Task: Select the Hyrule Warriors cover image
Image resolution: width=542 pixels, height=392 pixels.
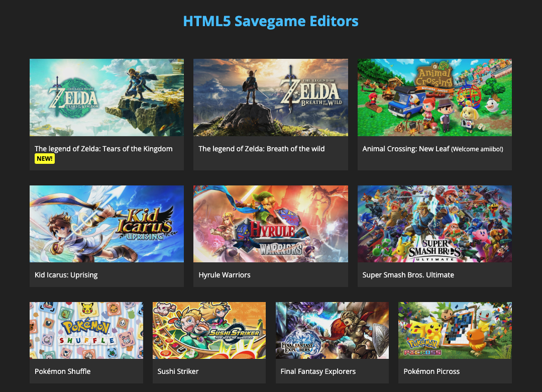Action: 271,224
